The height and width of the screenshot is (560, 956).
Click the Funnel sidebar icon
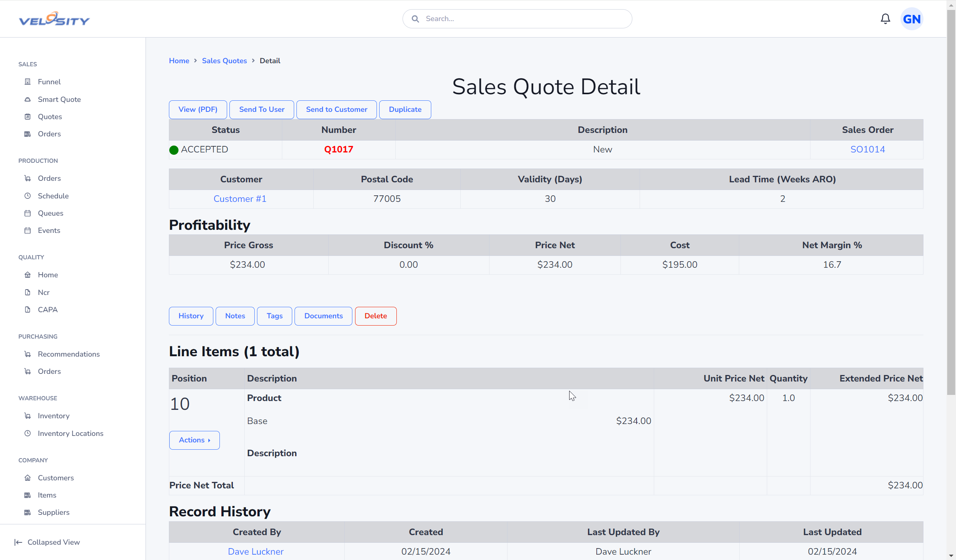(x=28, y=82)
